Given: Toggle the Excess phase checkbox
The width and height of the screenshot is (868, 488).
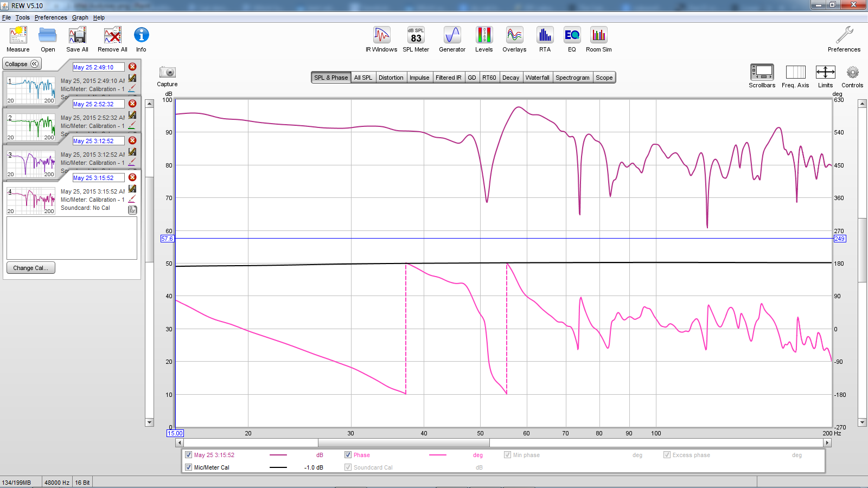Looking at the screenshot, I should (667, 455).
